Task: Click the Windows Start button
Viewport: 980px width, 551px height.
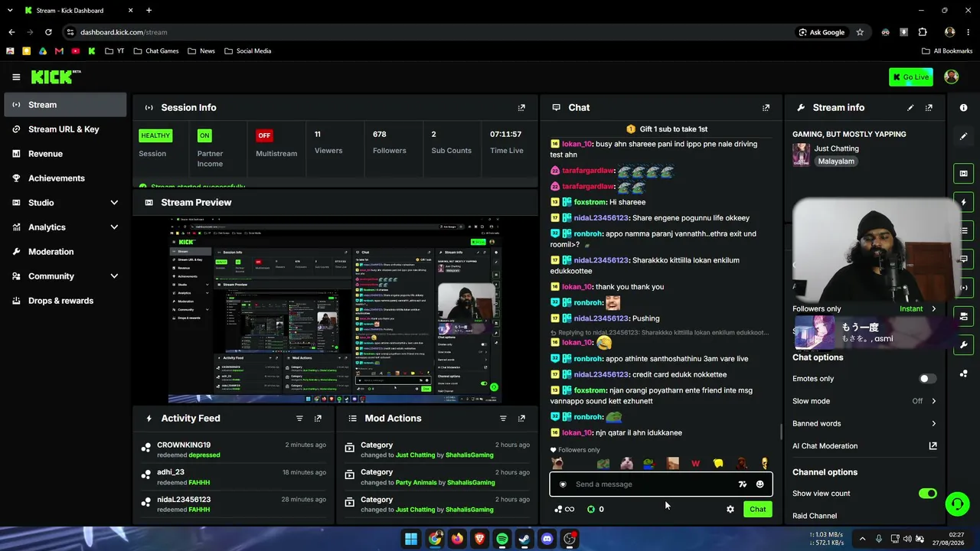Action: (411, 539)
